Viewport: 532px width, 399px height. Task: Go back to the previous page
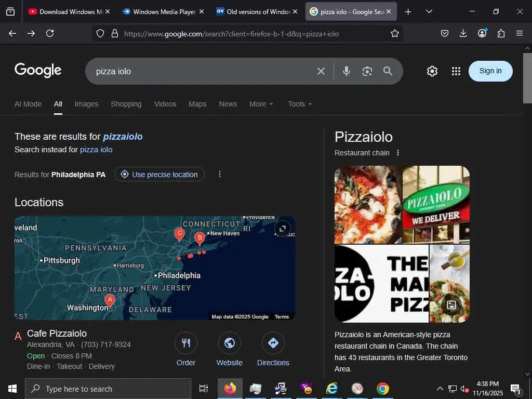pyautogui.click(x=12, y=33)
